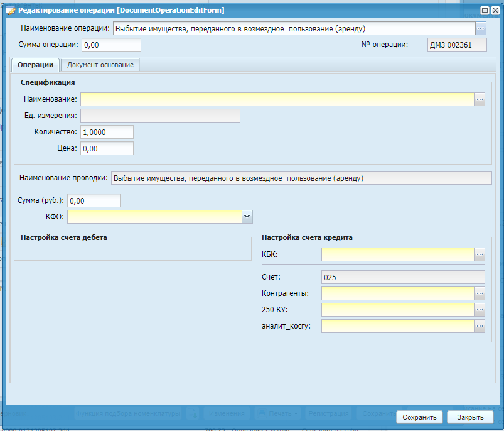Click the Счет field showing 025

tap(403, 277)
